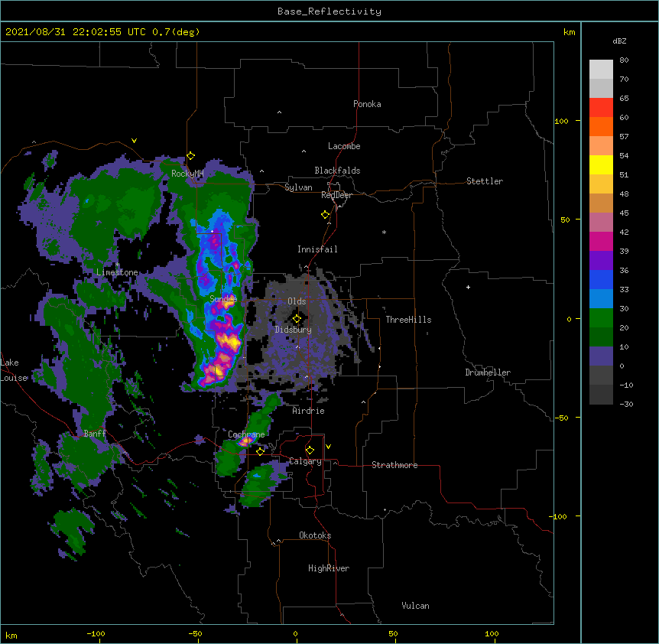Click the Lake Louise label at left edge
Screen dimensions: 659x644
click(14, 370)
